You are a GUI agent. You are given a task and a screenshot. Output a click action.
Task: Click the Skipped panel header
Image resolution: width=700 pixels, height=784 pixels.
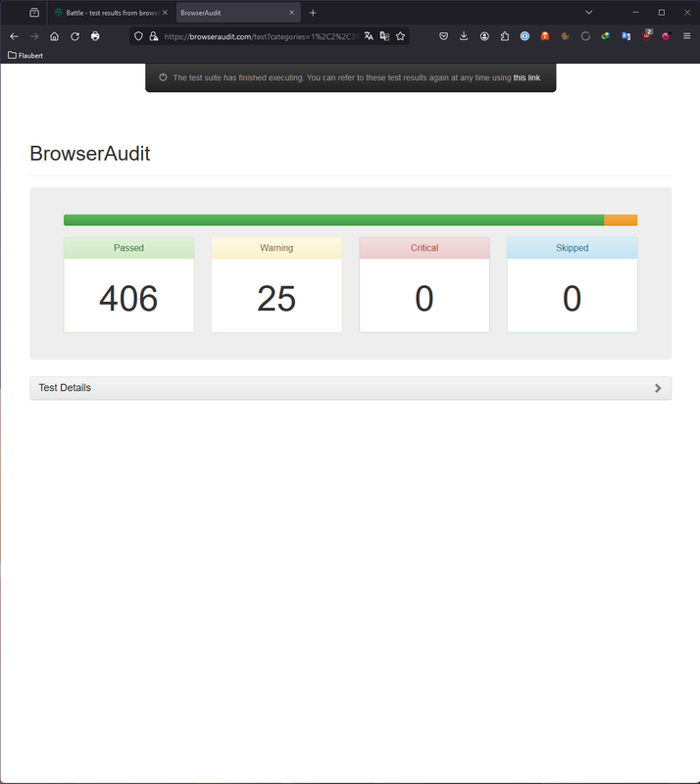572,248
